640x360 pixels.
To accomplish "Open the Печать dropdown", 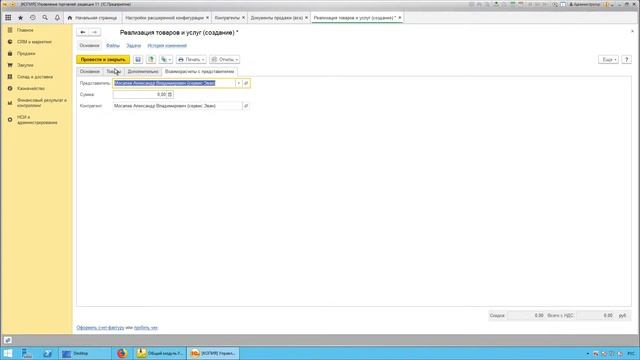I will pyautogui.click(x=191, y=60).
